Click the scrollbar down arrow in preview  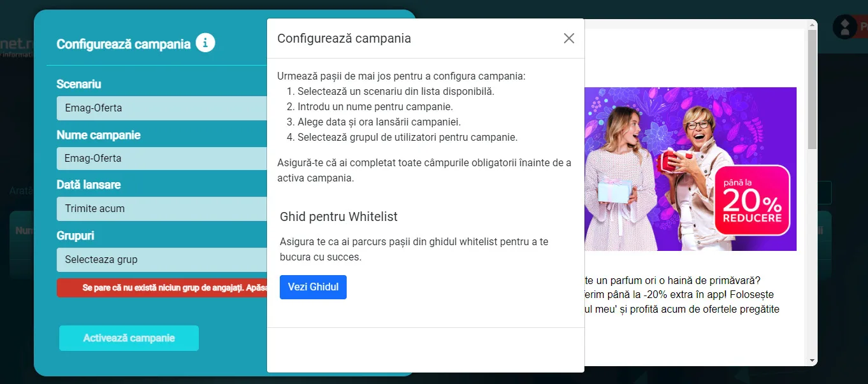pos(812,360)
